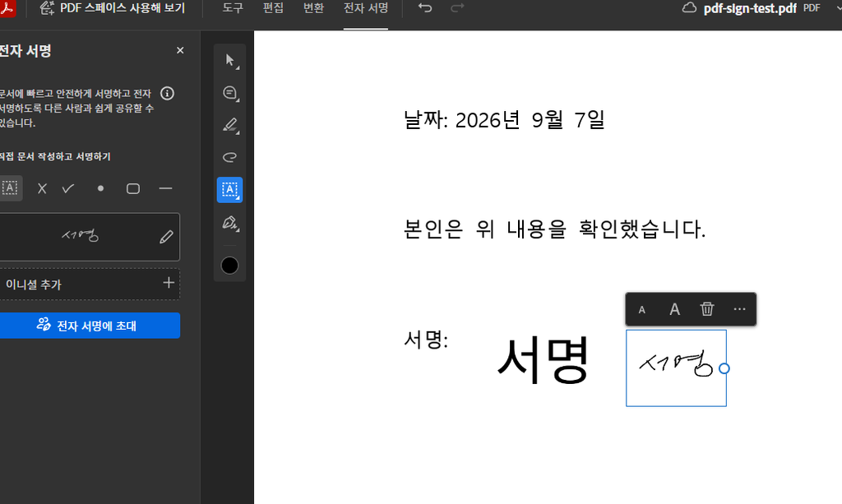The height and width of the screenshot is (504, 842).
Task: Click 전자 서명에 초대 button
Action: (x=90, y=326)
